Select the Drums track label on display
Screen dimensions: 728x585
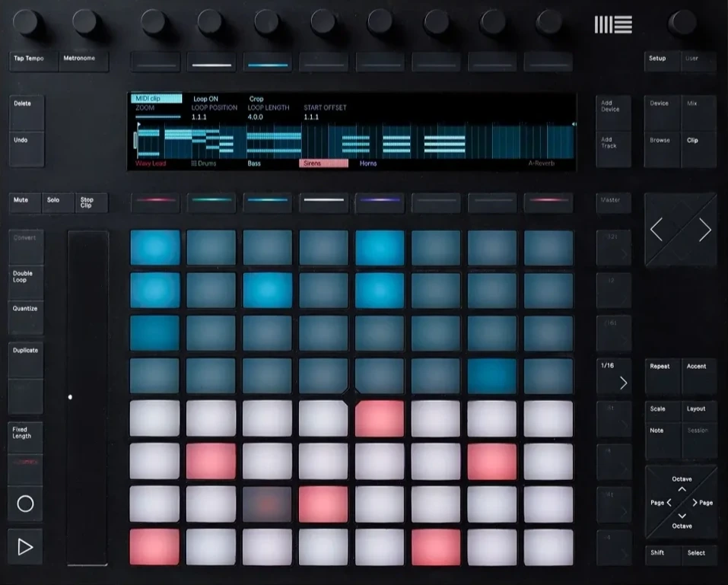click(x=204, y=164)
